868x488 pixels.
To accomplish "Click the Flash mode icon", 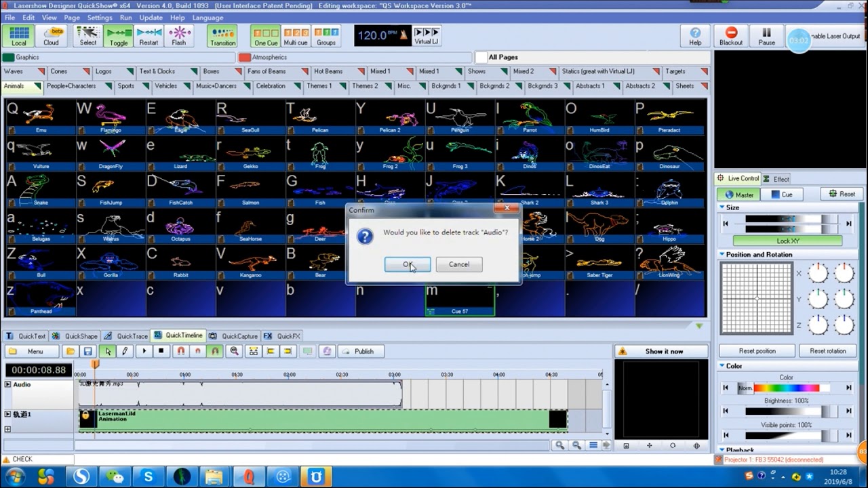I will click(179, 36).
